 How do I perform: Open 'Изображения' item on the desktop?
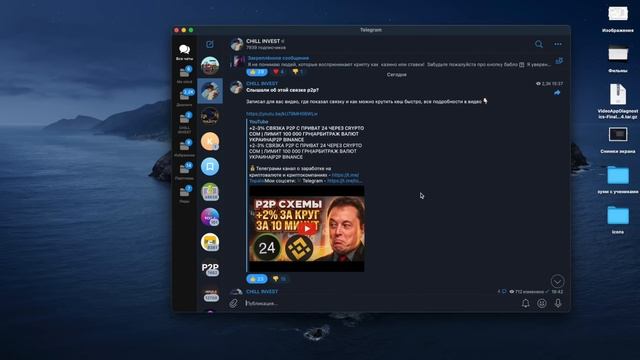618,19
